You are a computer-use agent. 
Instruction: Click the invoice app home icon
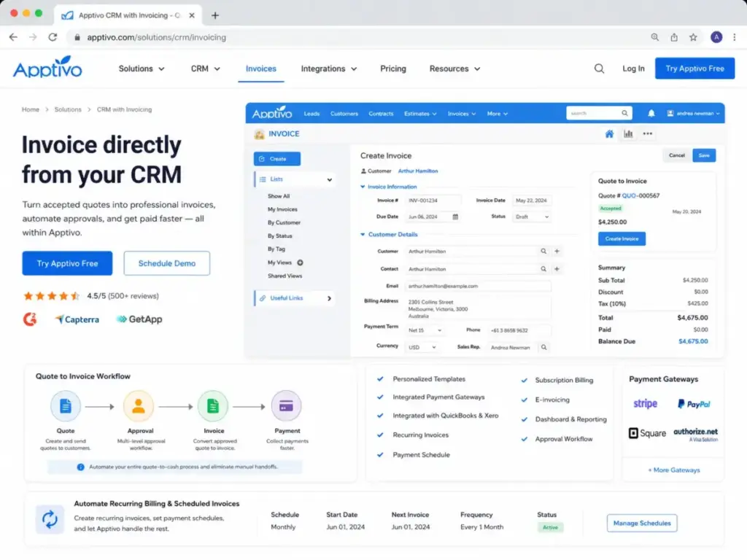click(609, 134)
